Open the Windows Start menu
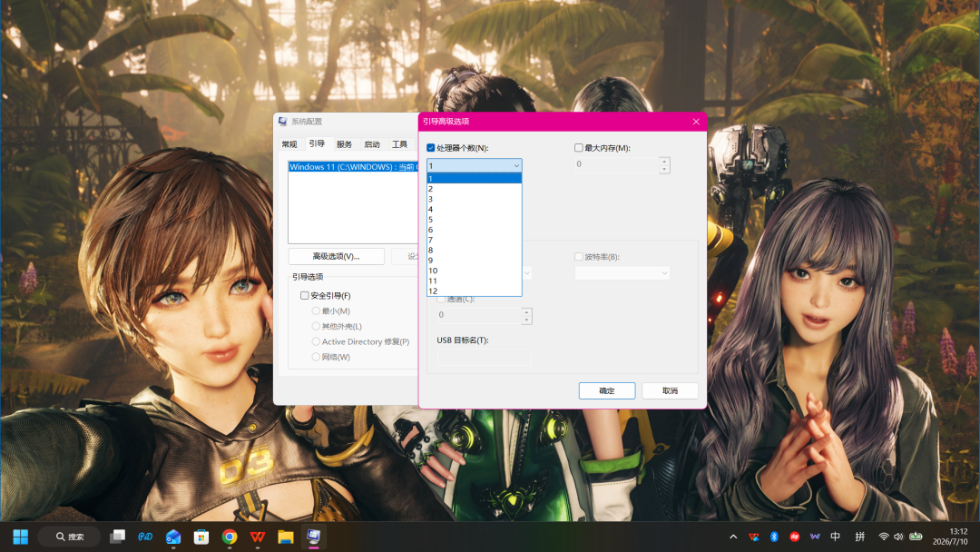 [21, 537]
